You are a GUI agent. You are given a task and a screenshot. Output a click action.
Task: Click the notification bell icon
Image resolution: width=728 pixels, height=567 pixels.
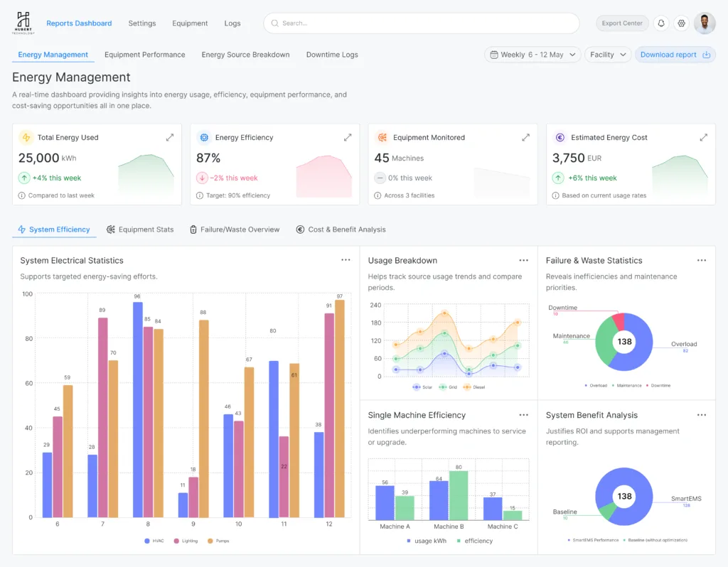[661, 23]
